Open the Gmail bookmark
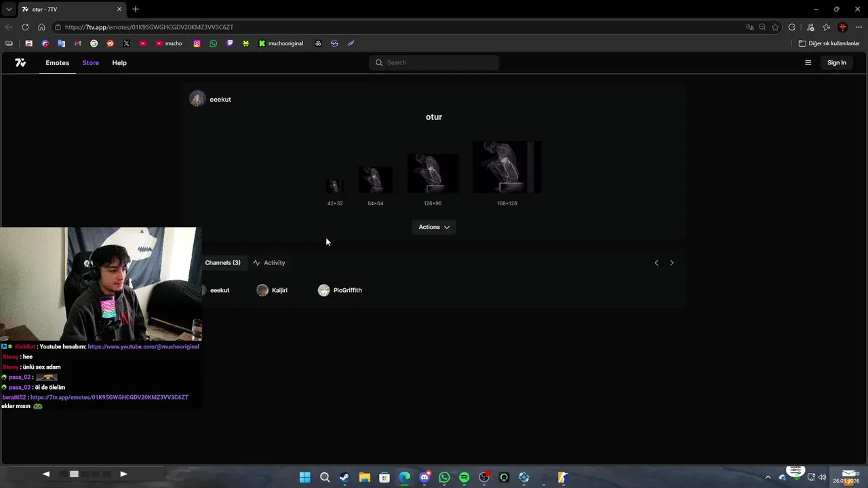868x488 pixels. [x=77, y=43]
